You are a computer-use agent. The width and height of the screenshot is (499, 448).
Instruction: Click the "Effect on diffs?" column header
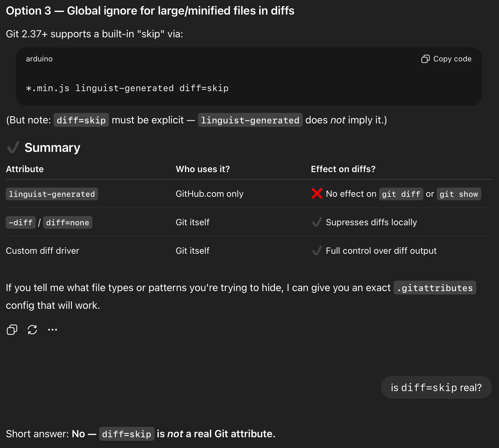click(343, 169)
